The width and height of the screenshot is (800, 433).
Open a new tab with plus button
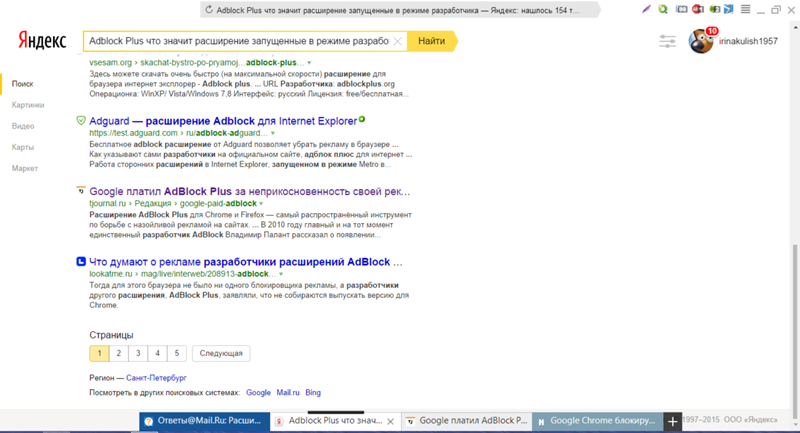click(x=672, y=421)
